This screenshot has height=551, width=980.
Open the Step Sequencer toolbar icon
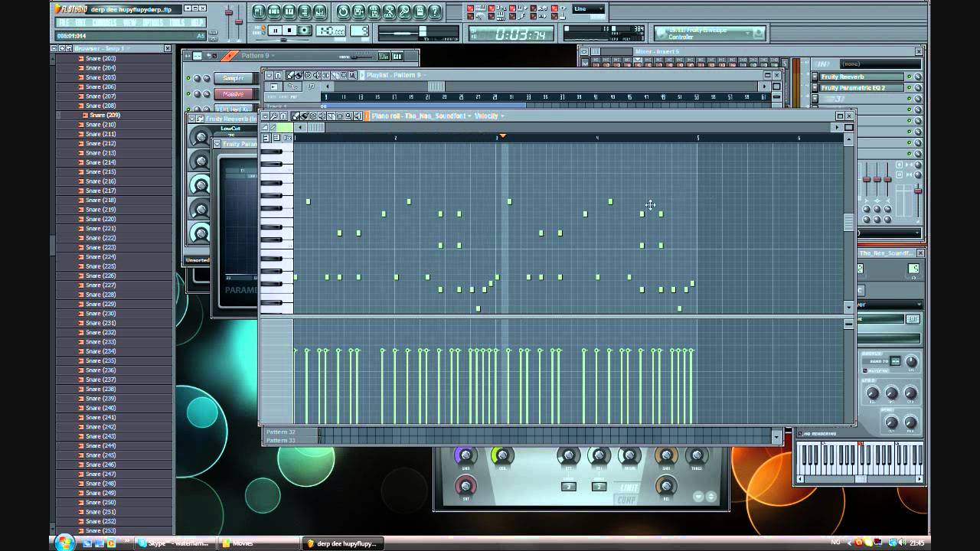pos(276,11)
